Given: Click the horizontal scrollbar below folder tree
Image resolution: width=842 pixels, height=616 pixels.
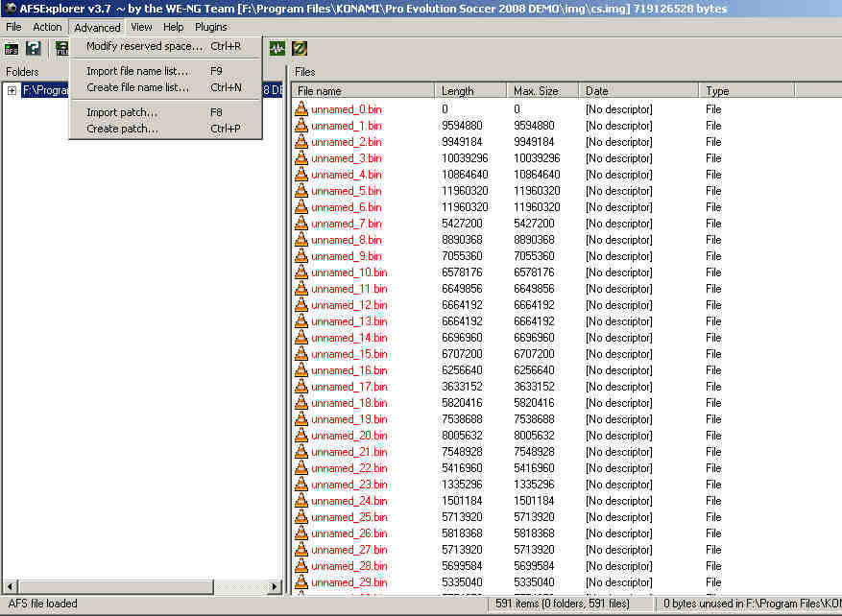Looking at the screenshot, I should pyautogui.click(x=144, y=586).
